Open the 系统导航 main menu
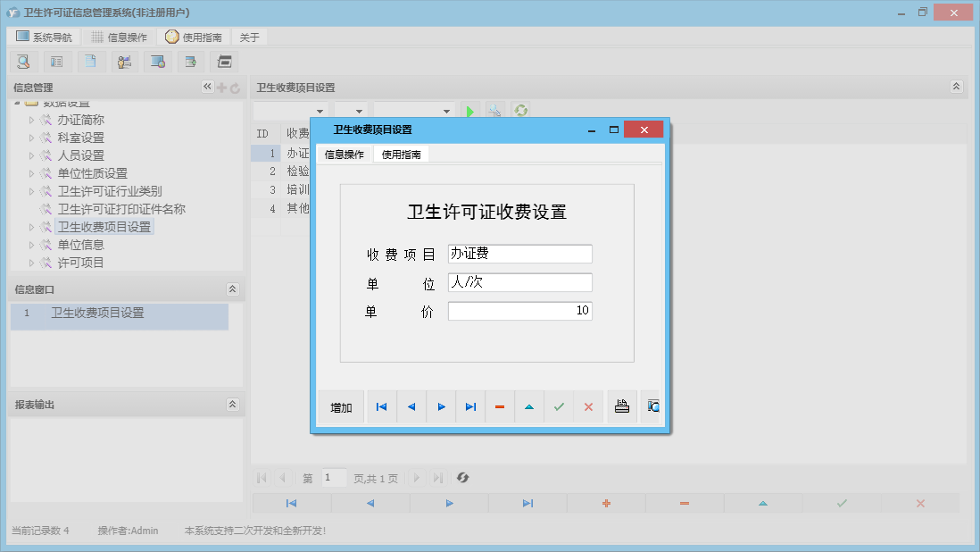Screen dimensions: 980x552 [x=44, y=38]
